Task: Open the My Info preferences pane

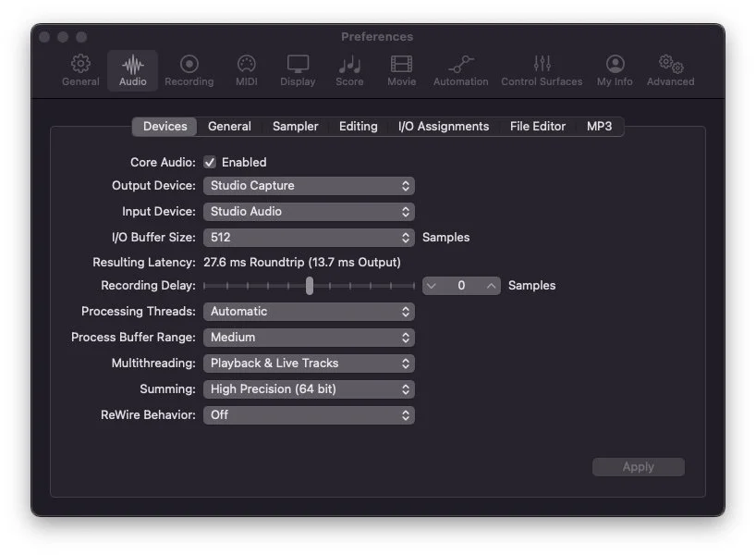Action: pos(614,69)
